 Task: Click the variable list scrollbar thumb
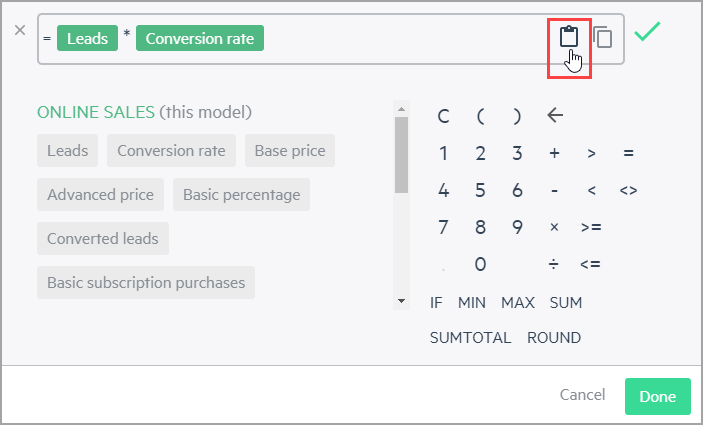click(x=401, y=155)
